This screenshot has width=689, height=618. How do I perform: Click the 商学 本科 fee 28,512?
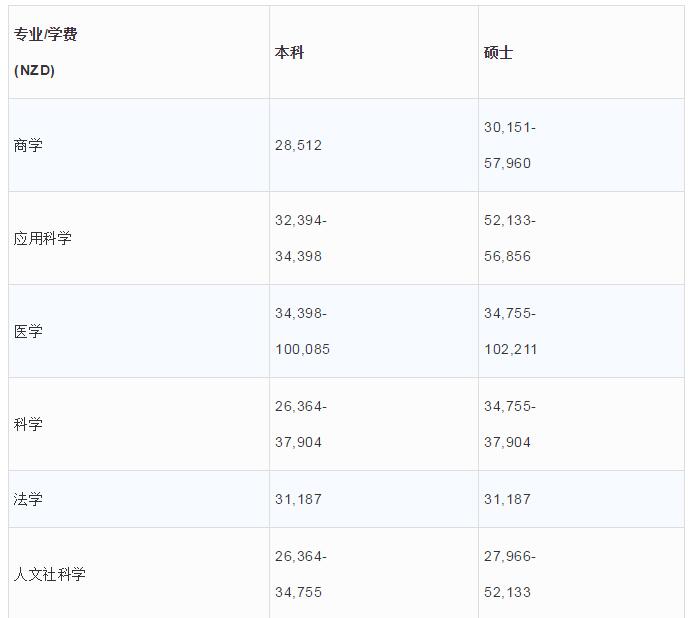coord(298,145)
